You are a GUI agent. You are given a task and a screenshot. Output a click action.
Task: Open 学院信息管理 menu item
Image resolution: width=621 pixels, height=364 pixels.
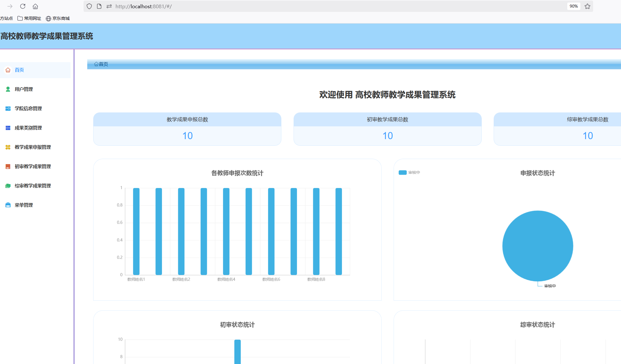(28, 108)
